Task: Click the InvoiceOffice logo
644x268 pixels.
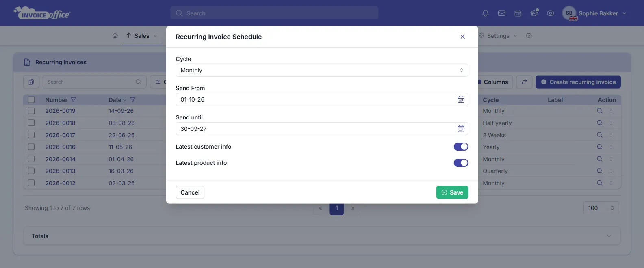Action: [x=42, y=13]
